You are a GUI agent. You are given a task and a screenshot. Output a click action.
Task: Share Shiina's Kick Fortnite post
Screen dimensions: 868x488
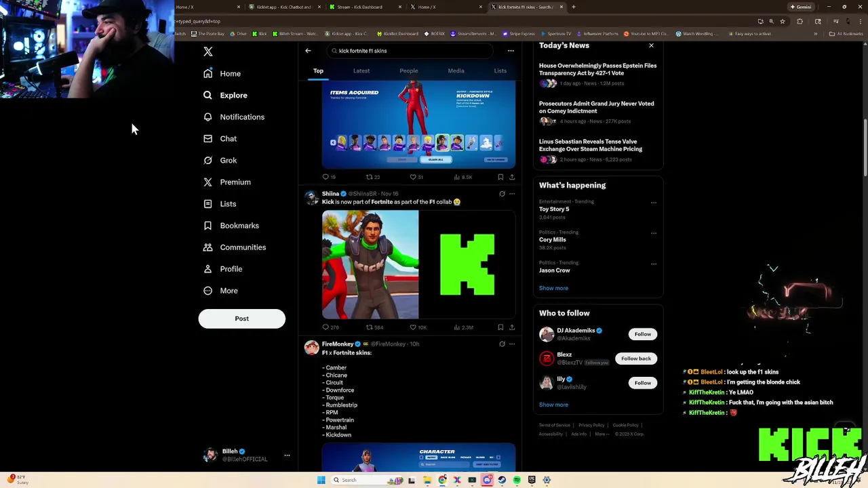point(512,327)
